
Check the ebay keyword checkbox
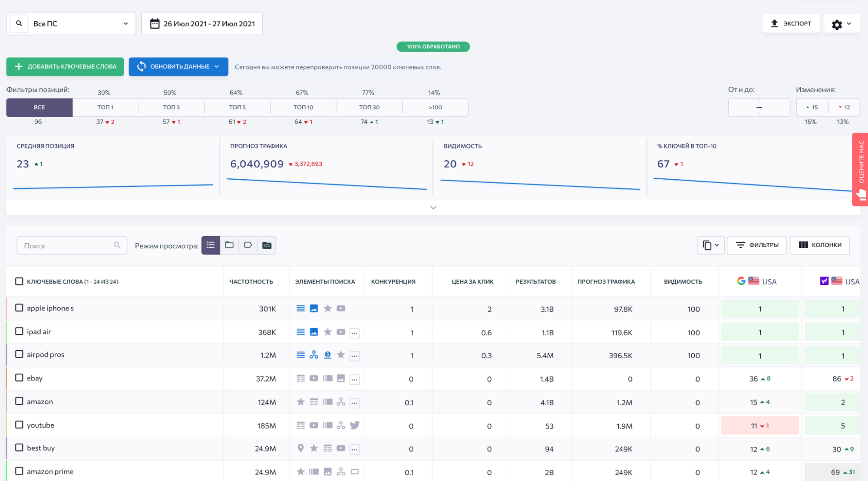(19, 378)
